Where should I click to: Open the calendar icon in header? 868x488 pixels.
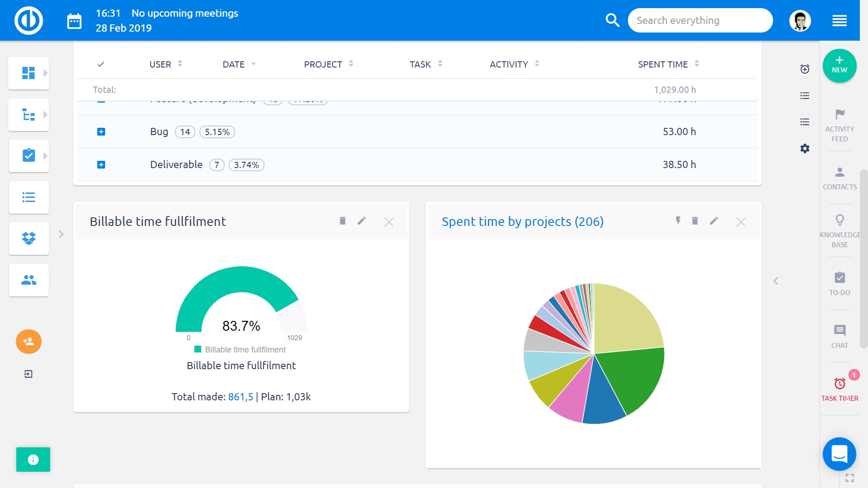[74, 21]
